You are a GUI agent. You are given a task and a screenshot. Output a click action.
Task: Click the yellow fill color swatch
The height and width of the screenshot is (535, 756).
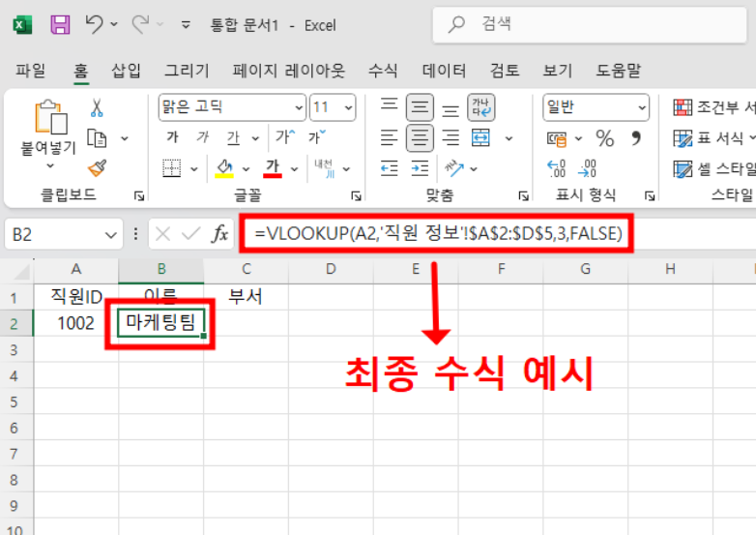[224, 169]
